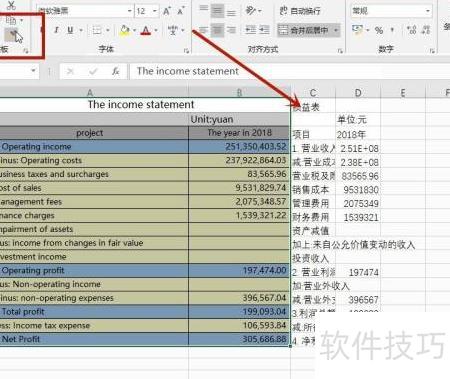Click the Increase Indent icon
The width and height of the screenshot is (450, 379).
(264, 30)
